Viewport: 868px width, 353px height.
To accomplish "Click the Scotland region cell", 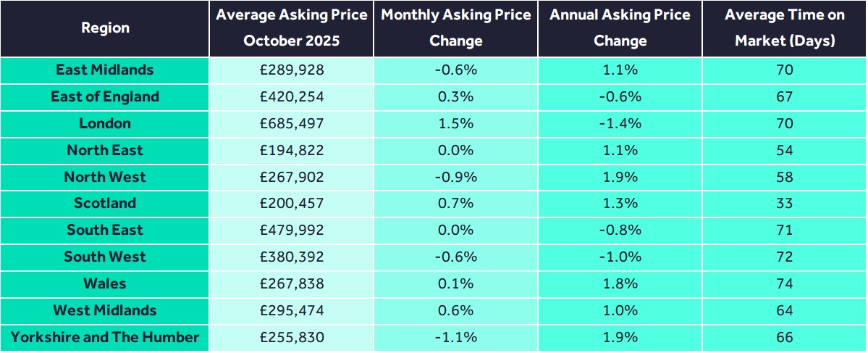I will 105,204.
